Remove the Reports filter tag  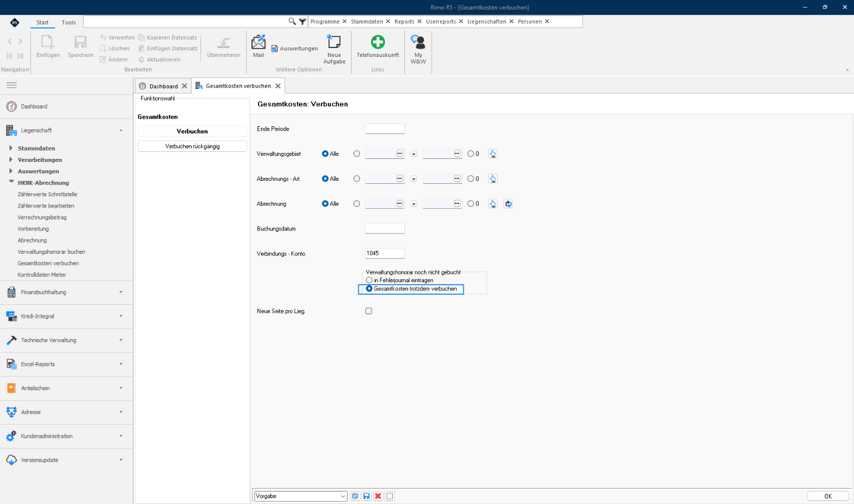pyautogui.click(x=419, y=21)
